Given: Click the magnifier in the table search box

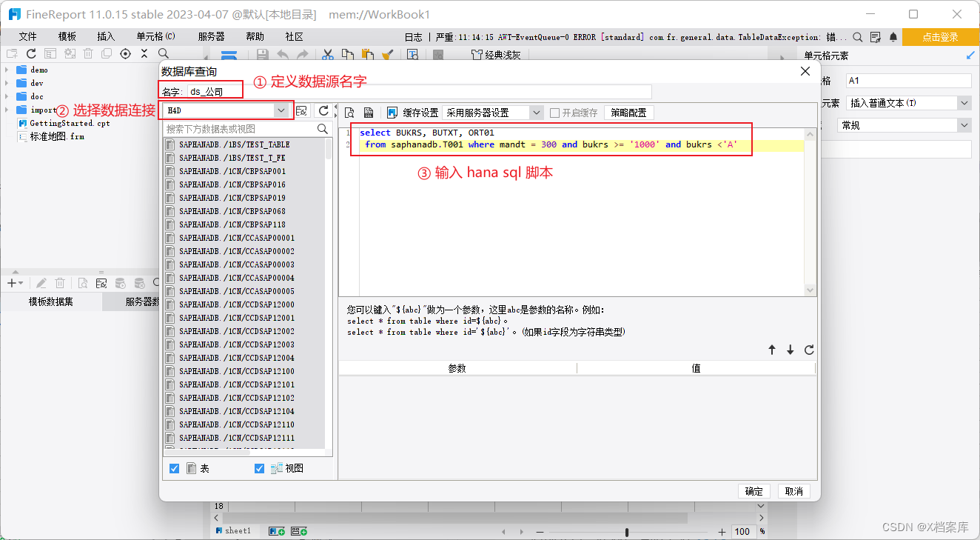Looking at the screenshot, I should tap(322, 129).
